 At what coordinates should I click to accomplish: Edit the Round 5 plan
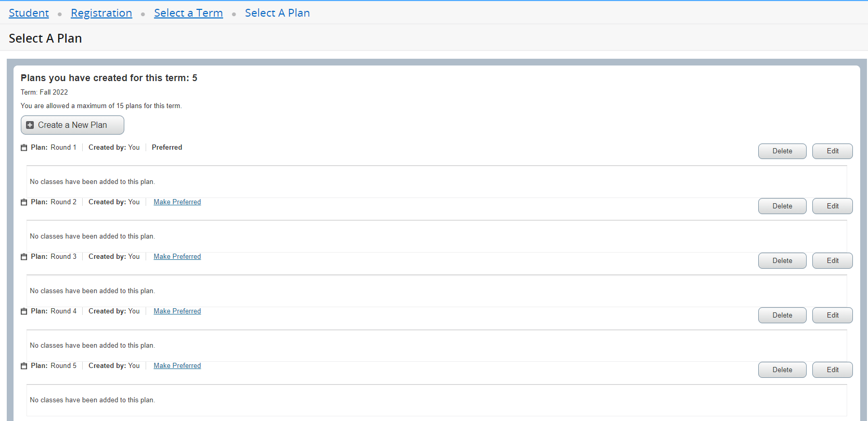click(x=833, y=370)
